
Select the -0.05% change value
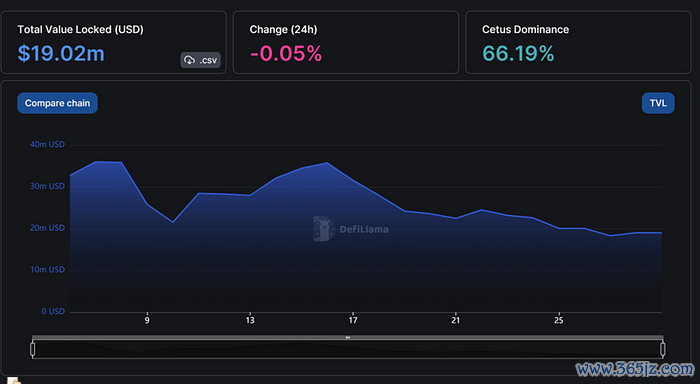coord(286,54)
